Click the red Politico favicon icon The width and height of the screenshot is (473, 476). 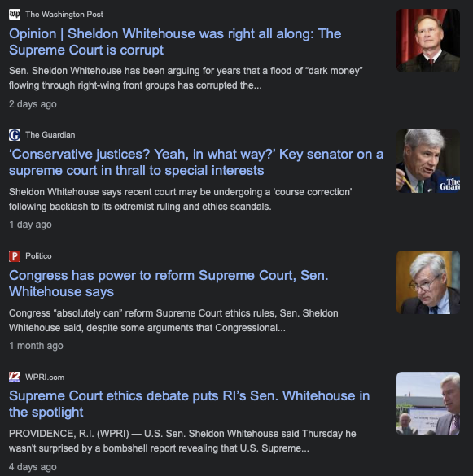tap(15, 256)
